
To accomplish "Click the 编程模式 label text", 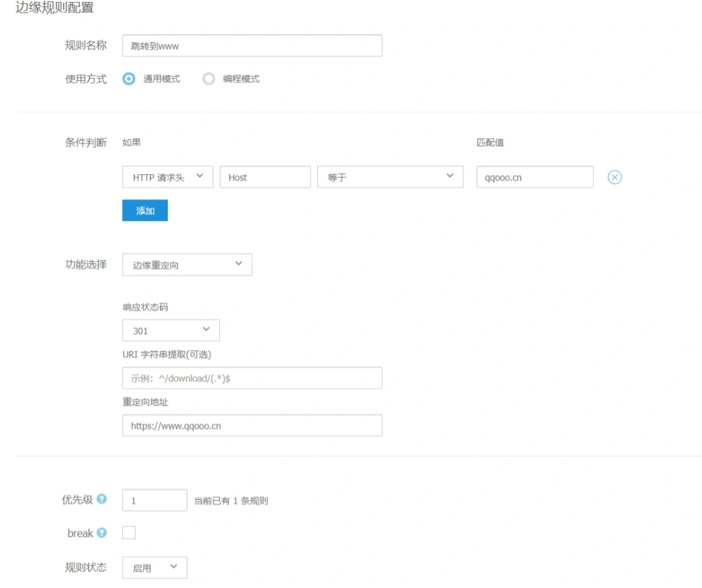I will [241, 79].
